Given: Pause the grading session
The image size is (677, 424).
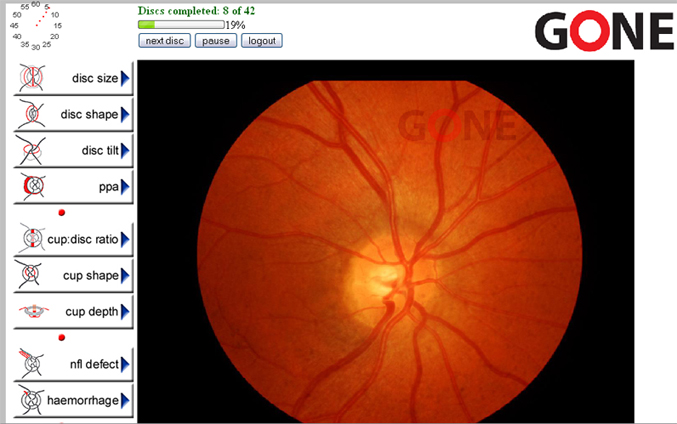Looking at the screenshot, I should (x=215, y=41).
